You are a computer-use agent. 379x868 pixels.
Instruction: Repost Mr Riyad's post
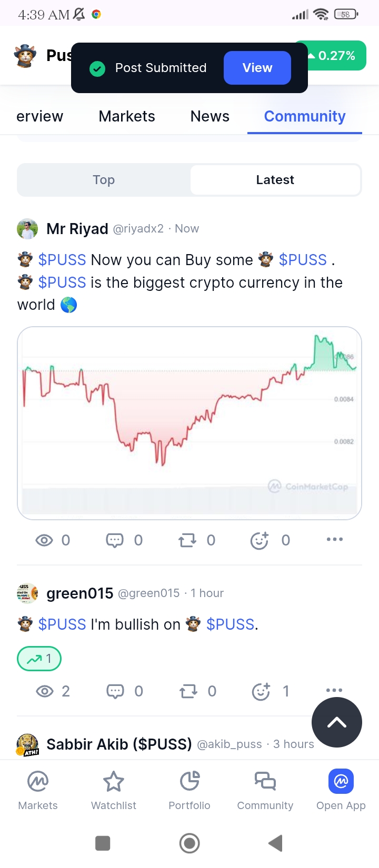(187, 540)
